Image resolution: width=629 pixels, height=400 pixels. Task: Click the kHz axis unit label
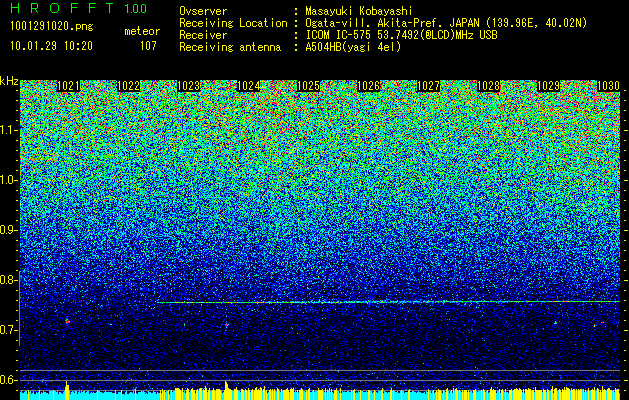(x=9, y=81)
